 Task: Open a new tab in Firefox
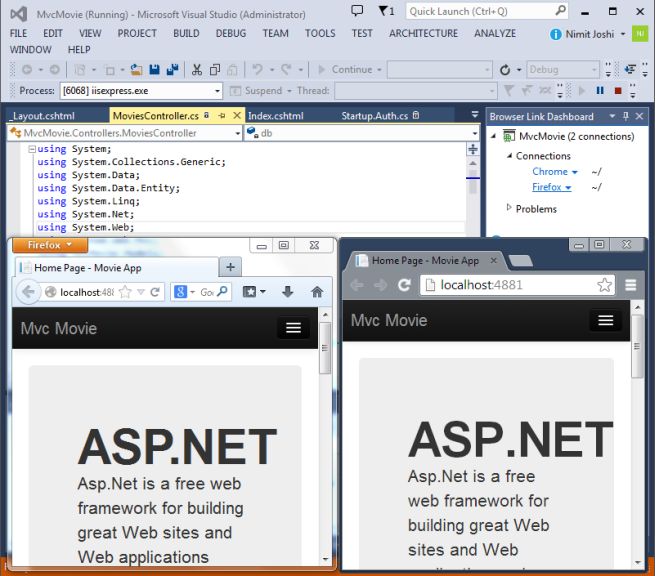230,267
